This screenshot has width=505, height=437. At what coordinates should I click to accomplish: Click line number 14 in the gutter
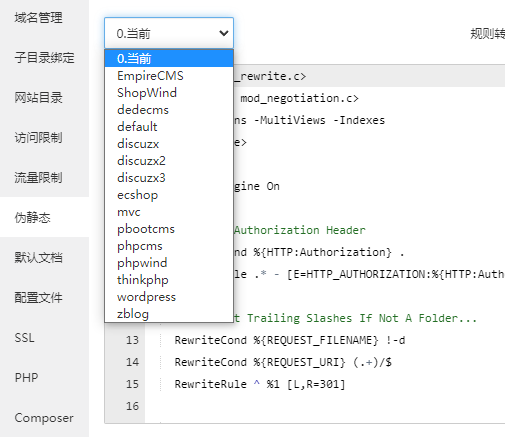(132, 362)
